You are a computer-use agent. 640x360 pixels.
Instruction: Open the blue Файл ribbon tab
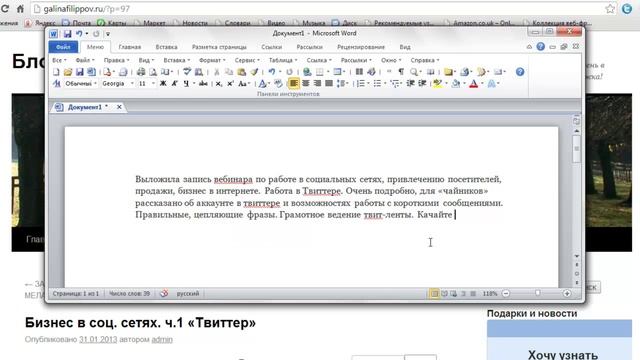(63, 47)
